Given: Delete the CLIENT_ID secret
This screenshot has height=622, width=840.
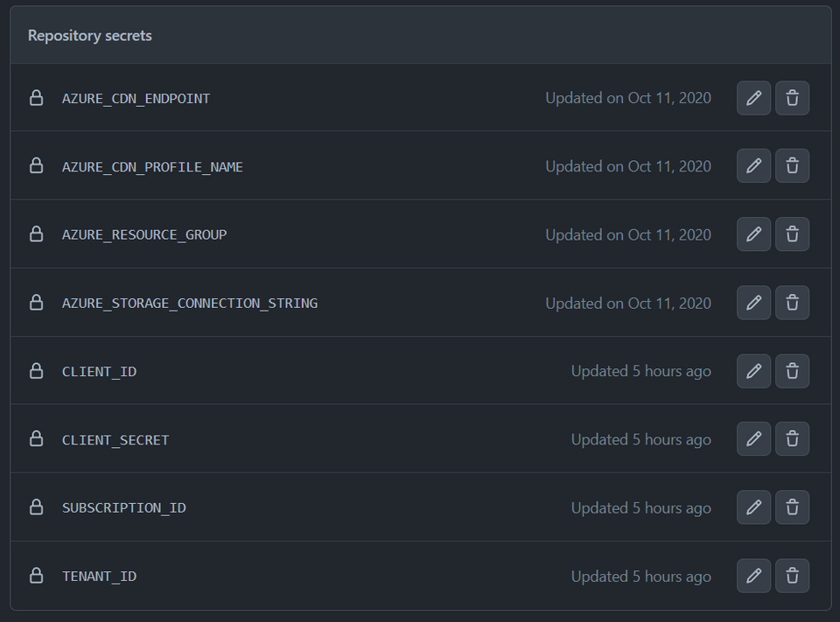Looking at the screenshot, I should click(x=792, y=371).
